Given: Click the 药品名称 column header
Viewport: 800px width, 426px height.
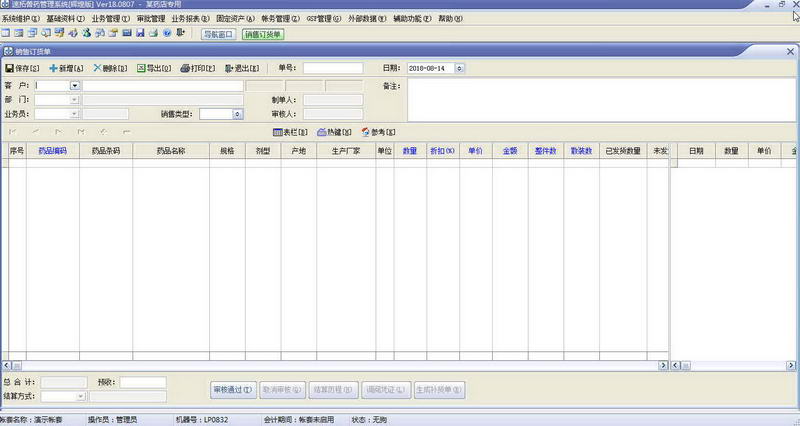Looking at the screenshot, I should 171,151.
